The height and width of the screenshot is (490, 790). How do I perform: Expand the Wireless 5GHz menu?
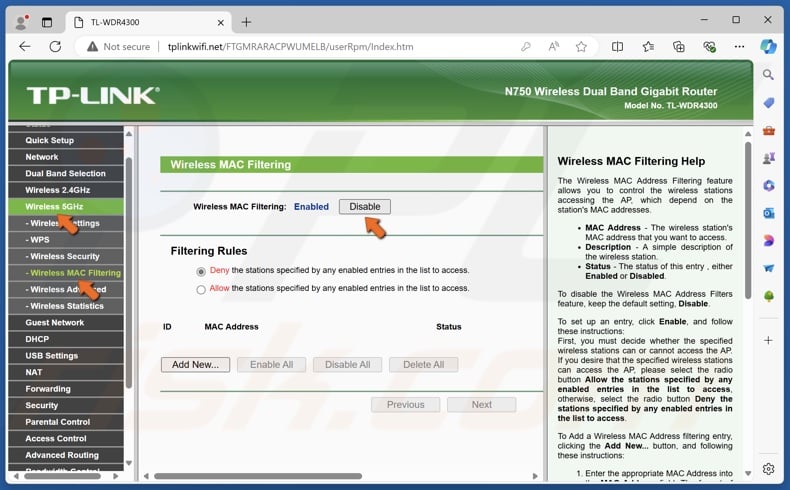tap(54, 206)
